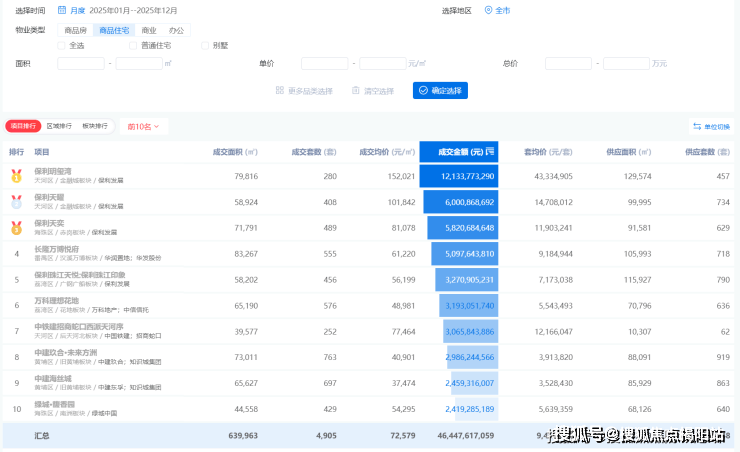The width and height of the screenshot is (740, 452).
Task: Sort by the 供应面积 column header
Action: [629, 152]
